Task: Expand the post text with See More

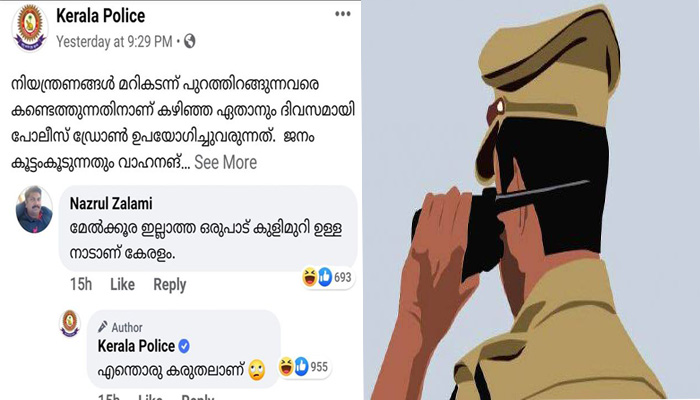Action: pyautogui.click(x=225, y=162)
